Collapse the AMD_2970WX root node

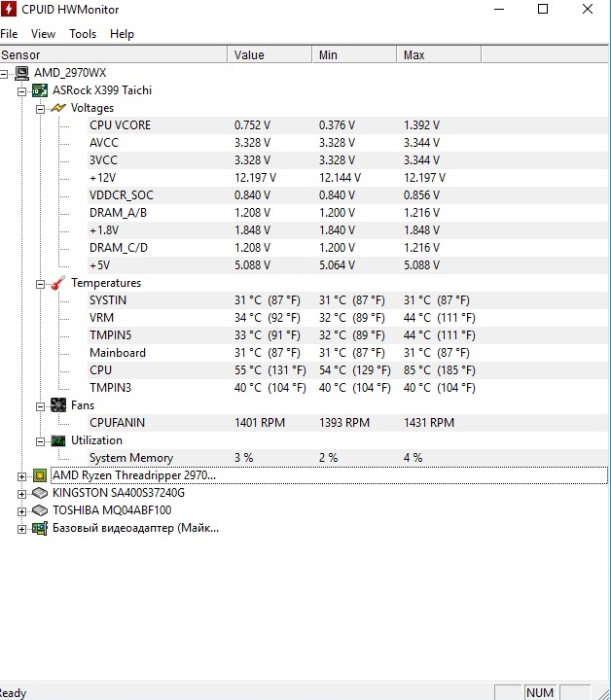[x=4, y=74]
